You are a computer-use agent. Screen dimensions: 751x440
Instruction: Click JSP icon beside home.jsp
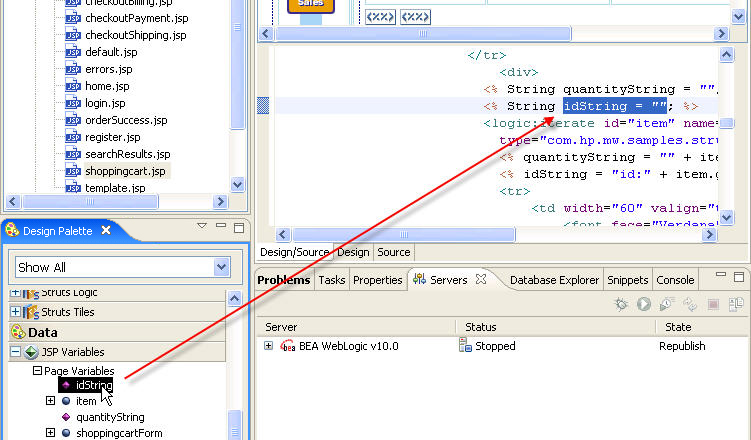tap(73, 86)
